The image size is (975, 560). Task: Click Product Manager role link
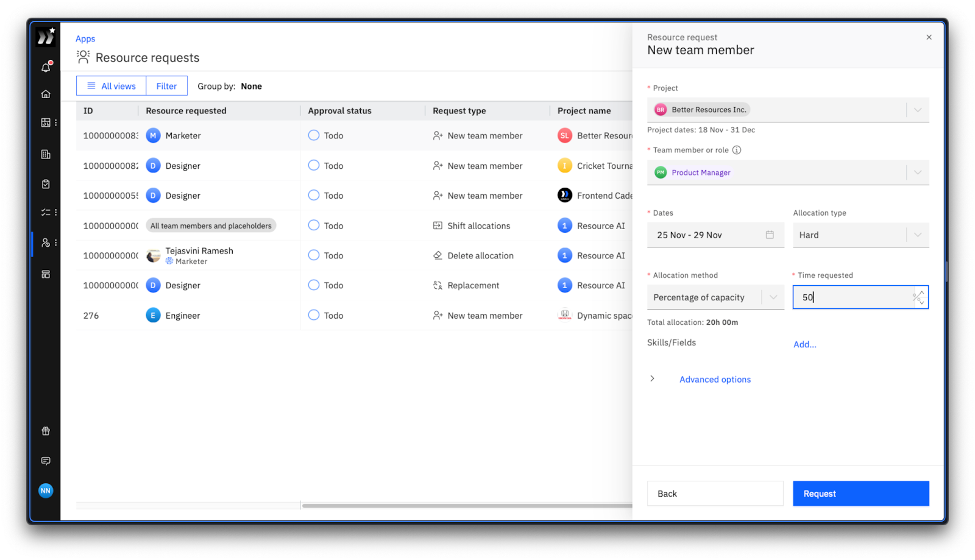(701, 172)
